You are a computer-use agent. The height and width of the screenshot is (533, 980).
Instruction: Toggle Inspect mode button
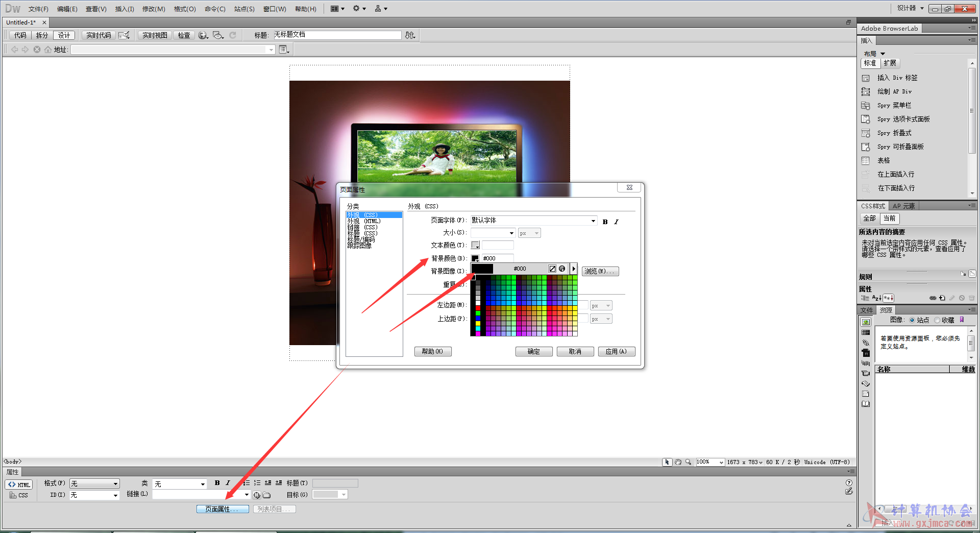coord(184,35)
